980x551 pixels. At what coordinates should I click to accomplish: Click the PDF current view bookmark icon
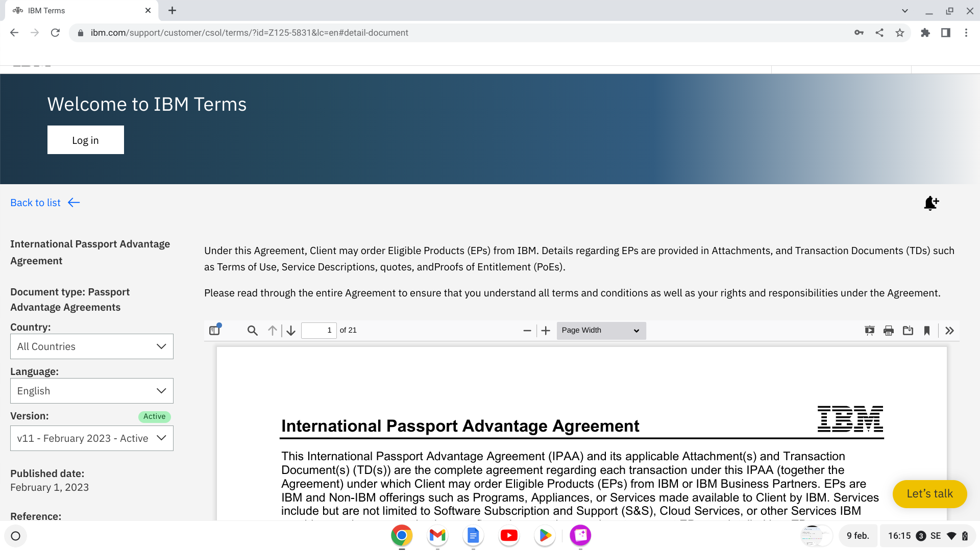pos(927,331)
